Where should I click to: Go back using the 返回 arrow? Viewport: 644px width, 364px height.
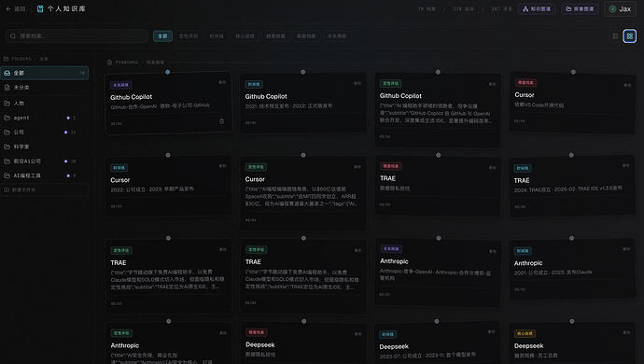[x=16, y=8]
